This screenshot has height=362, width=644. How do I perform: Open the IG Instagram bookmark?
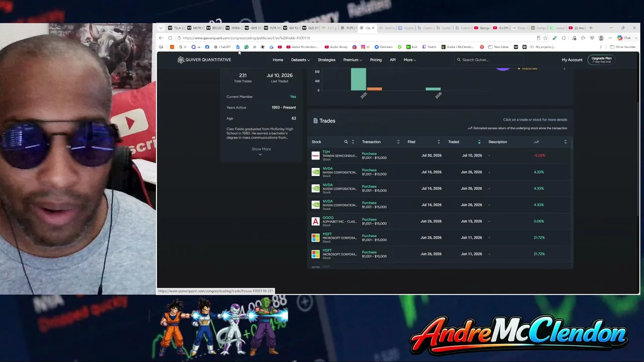tap(366, 47)
